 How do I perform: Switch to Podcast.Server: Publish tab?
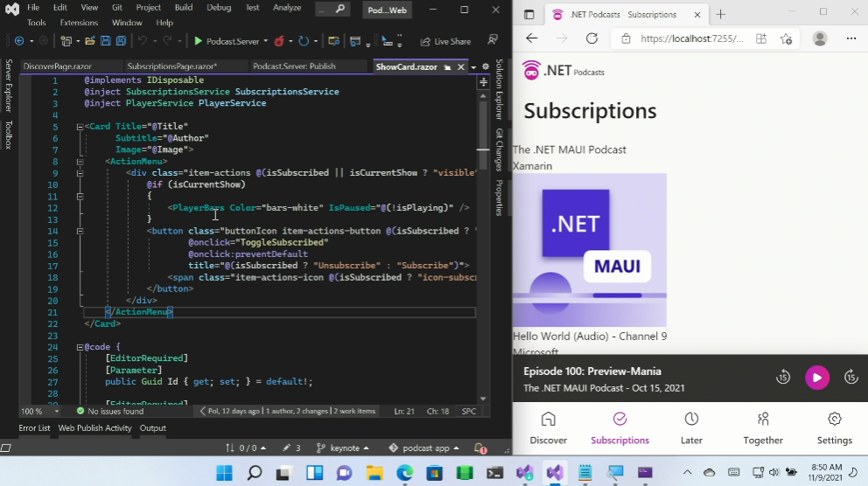[294, 66]
